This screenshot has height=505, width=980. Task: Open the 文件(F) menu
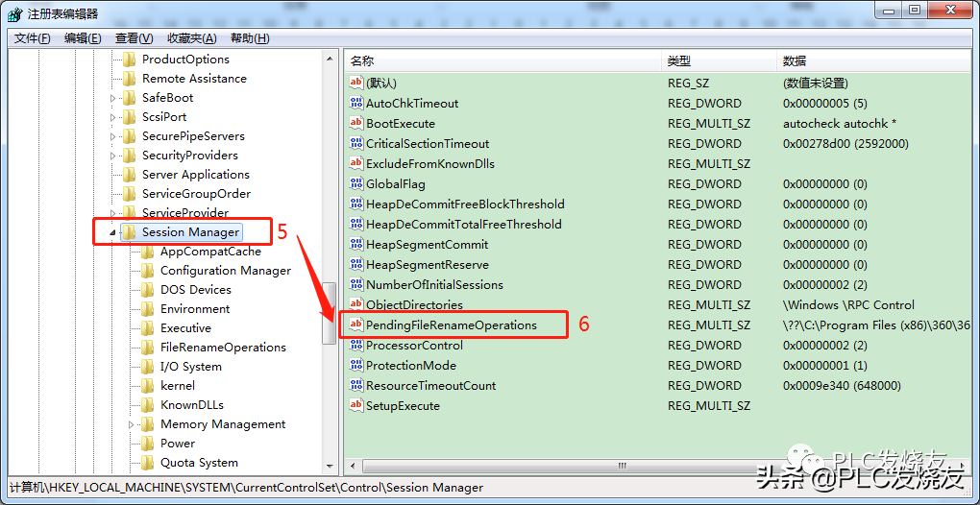[33, 38]
